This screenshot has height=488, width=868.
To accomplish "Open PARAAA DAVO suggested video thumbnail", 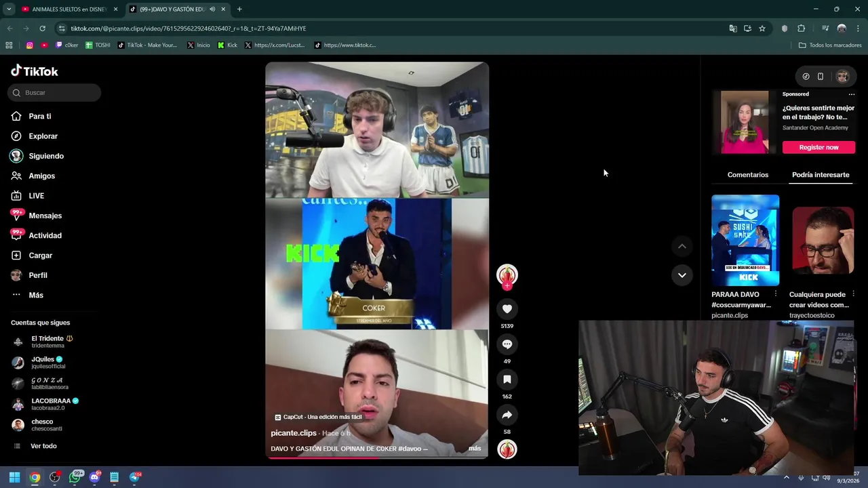I will click(745, 240).
